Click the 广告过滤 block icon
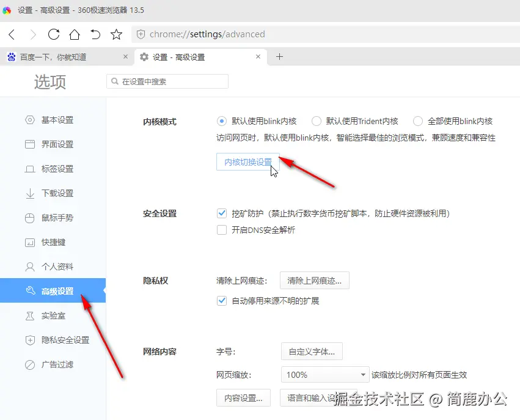 pyautogui.click(x=30, y=365)
